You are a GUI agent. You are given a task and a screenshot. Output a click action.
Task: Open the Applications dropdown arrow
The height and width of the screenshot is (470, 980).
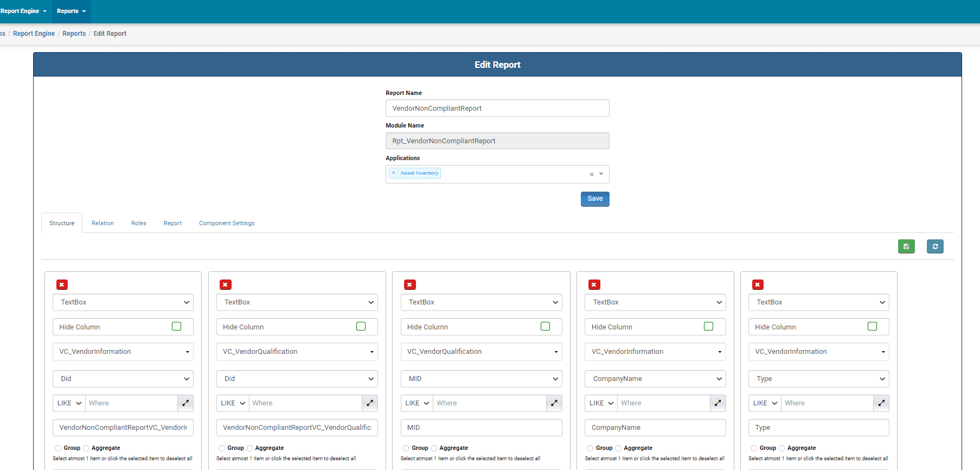point(601,174)
